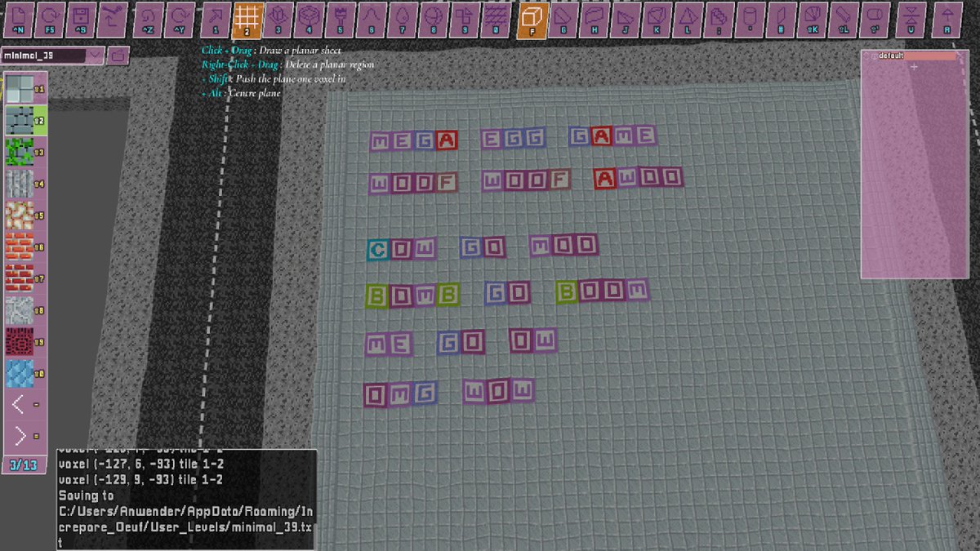Click the New level icon (^N)
This screenshot has height=551, width=980.
[19, 20]
